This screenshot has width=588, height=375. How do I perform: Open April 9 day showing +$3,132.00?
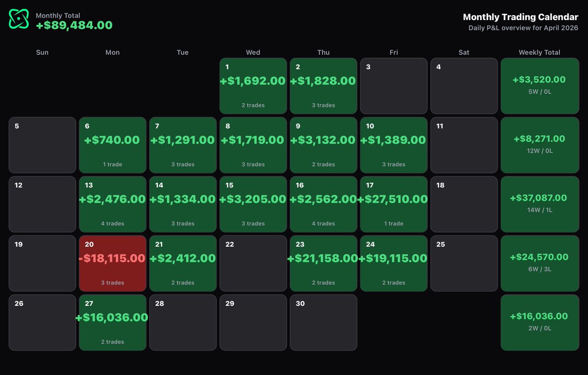pos(323,145)
